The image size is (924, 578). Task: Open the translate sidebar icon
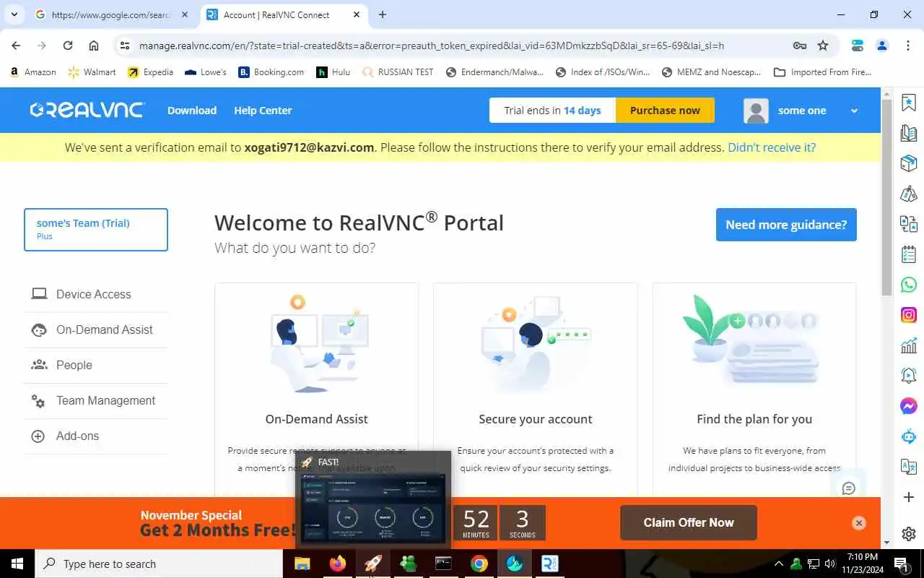(909, 467)
